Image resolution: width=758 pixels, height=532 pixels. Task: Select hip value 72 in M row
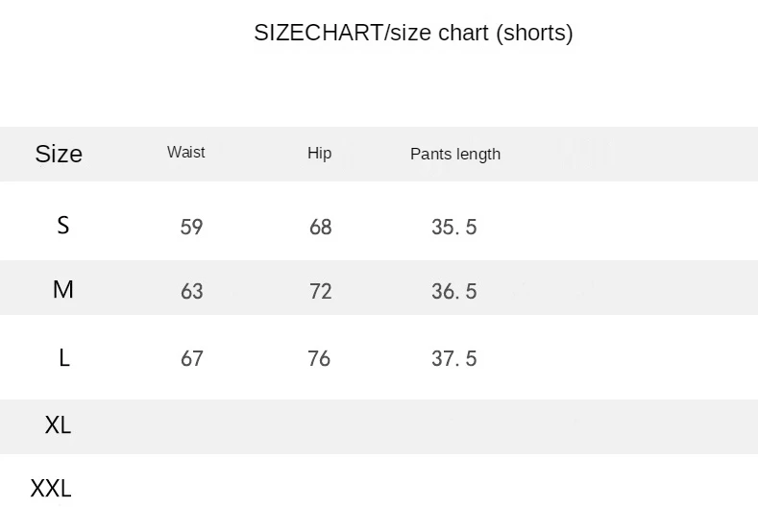pos(320,291)
